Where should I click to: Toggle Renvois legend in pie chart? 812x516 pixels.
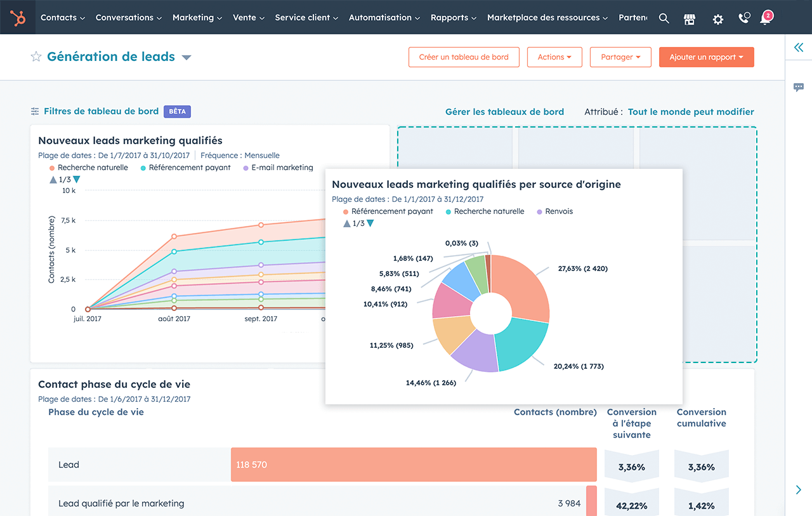[558, 211]
